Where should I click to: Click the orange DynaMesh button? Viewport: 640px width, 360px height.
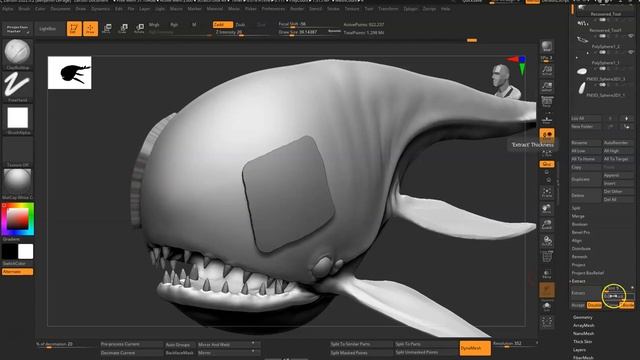475,348
